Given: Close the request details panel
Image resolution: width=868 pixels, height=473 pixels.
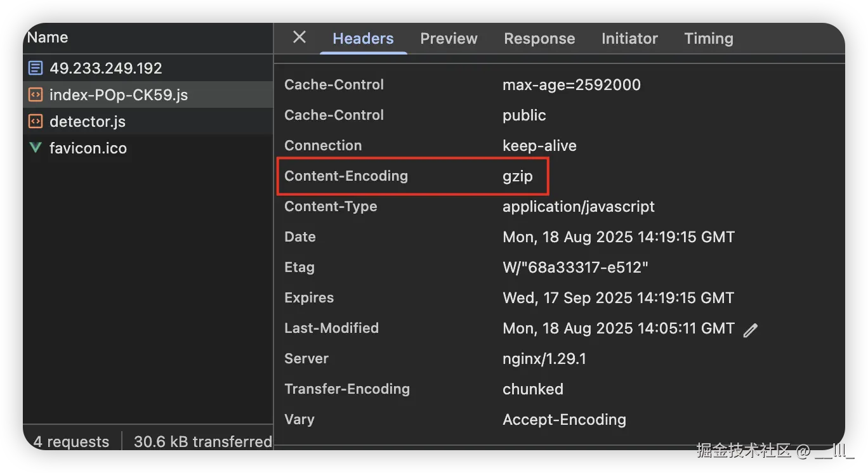Looking at the screenshot, I should 299,37.
